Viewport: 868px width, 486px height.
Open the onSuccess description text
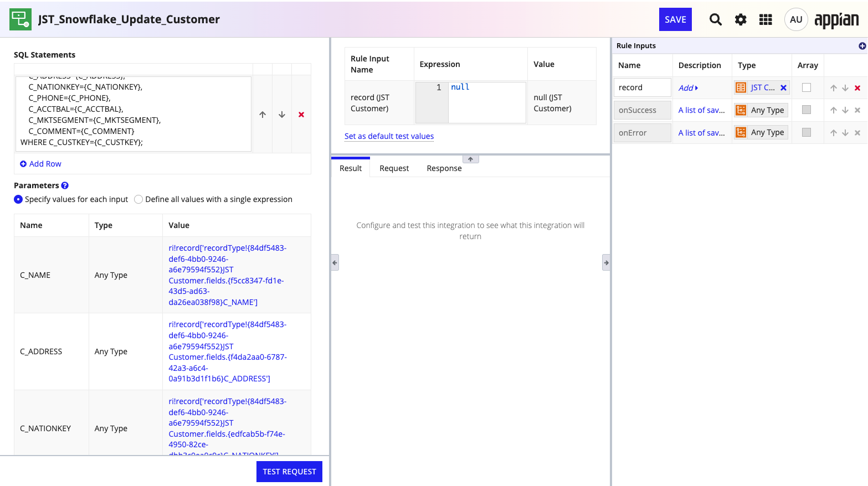701,110
